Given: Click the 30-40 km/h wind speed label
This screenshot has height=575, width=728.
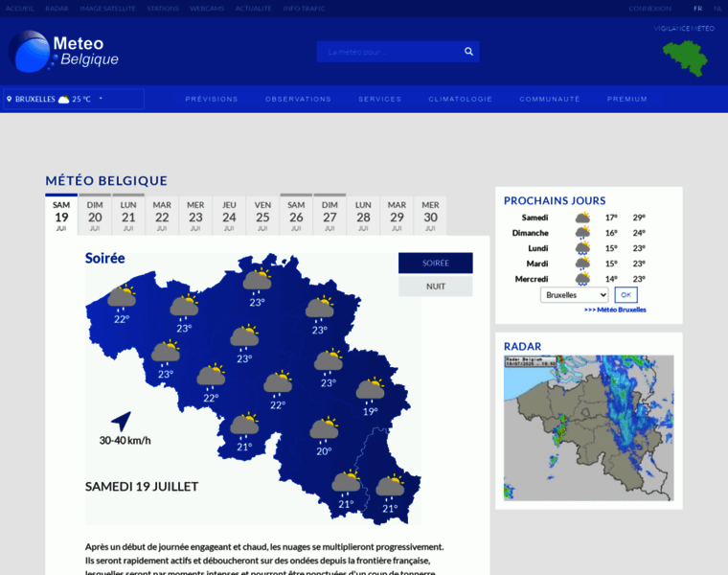Looking at the screenshot, I should (125, 440).
